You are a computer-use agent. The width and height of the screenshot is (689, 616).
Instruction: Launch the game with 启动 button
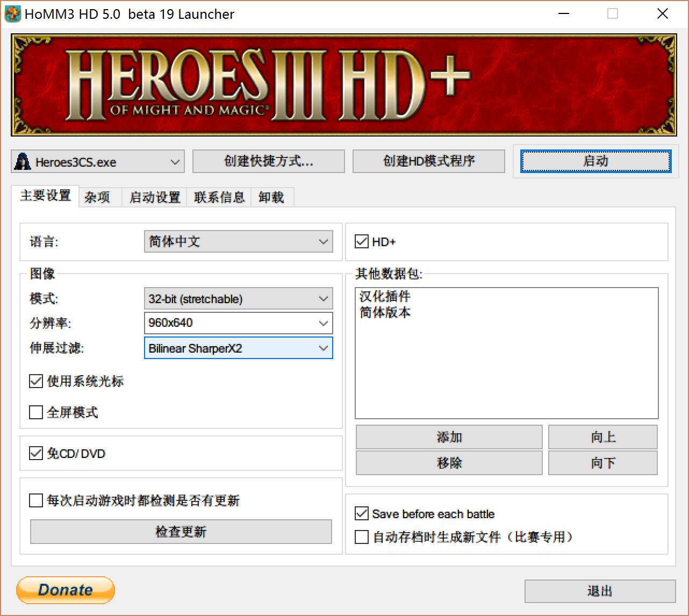pos(596,161)
